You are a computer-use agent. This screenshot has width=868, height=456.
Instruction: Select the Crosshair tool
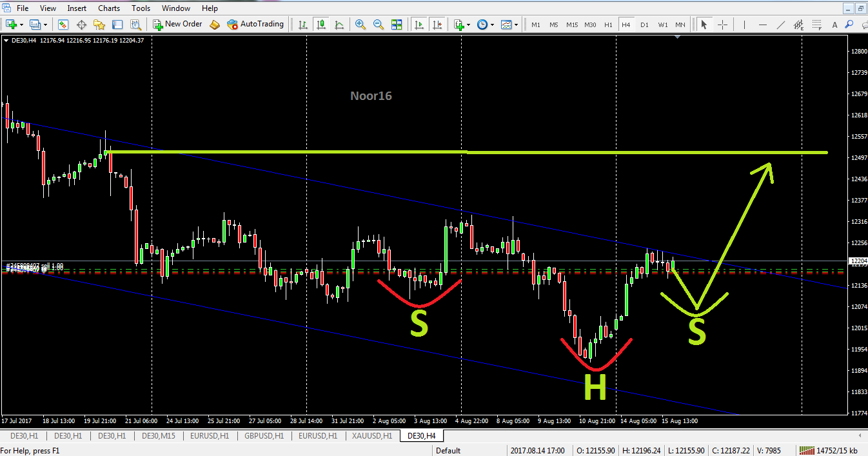[723, 25]
